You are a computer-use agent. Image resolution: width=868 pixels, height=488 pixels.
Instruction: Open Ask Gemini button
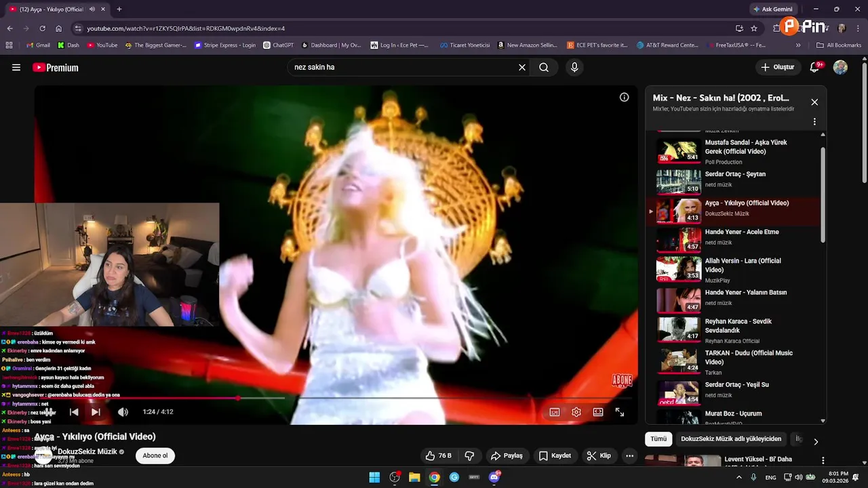(773, 9)
